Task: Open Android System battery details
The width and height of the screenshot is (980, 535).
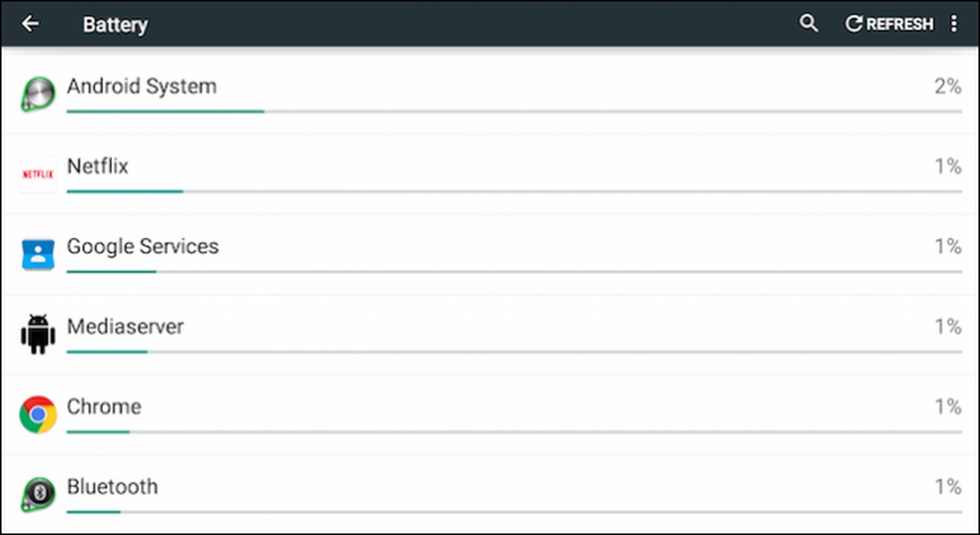Action: pyautogui.click(x=490, y=94)
